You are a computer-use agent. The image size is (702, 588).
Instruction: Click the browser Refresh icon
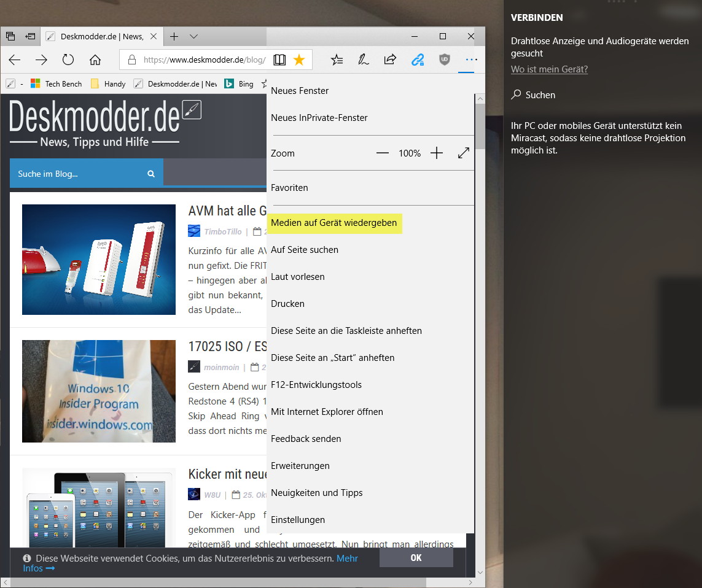point(68,60)
